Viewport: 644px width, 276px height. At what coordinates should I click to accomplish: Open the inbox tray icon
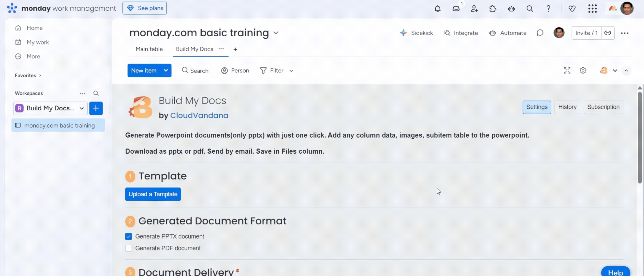tap(456, 9)
